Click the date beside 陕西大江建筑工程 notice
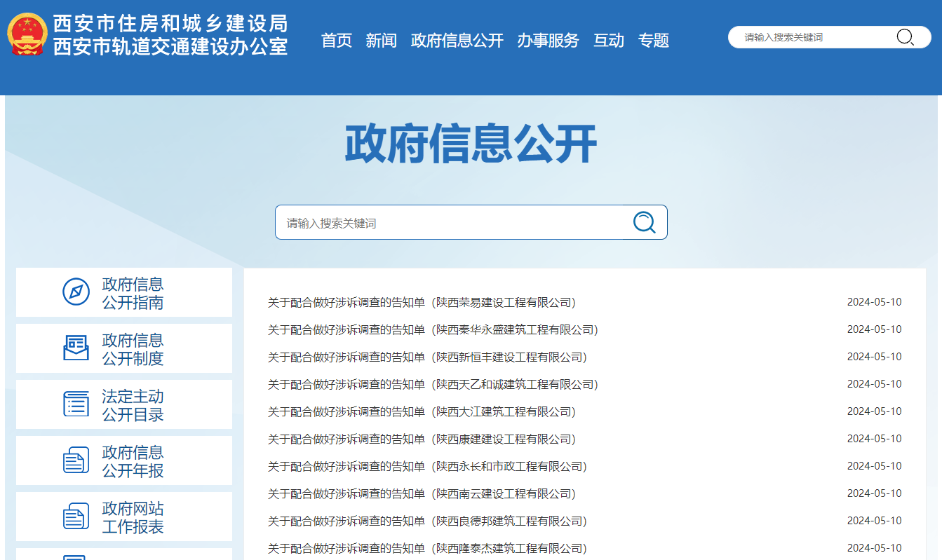This screenshot has width=942, height=560. pyautogui.click(x=874, y=411)
